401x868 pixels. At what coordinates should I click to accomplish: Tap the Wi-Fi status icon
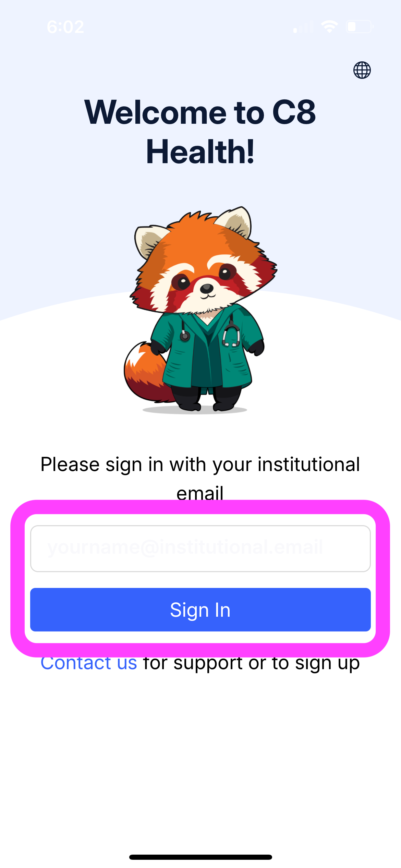329,27
